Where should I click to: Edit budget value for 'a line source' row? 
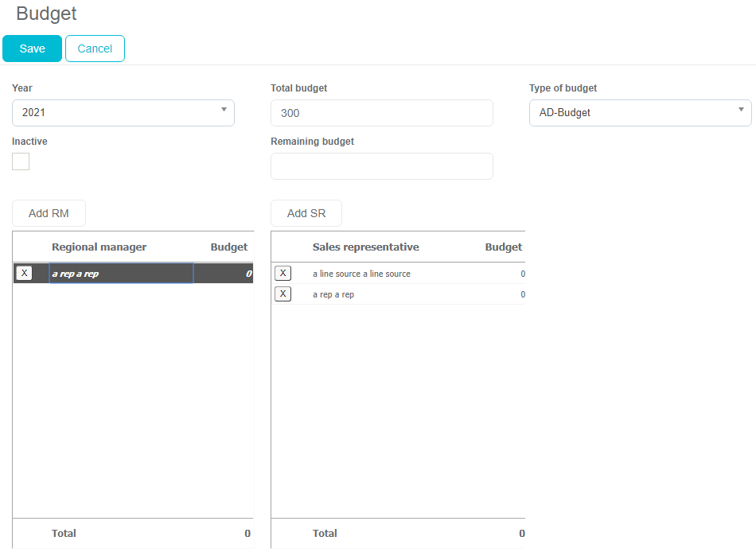coord(501,274)
